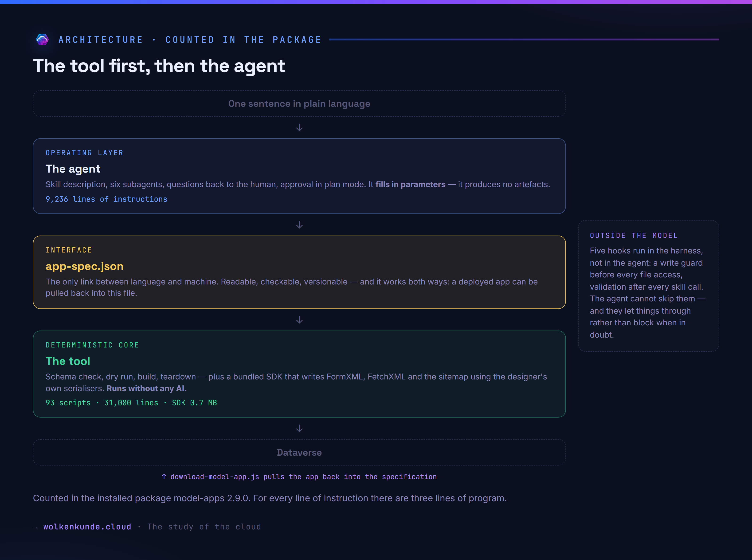
Task: Click the cloud logo icon beside ARCHITECTURE
Action: pos(42,40)
